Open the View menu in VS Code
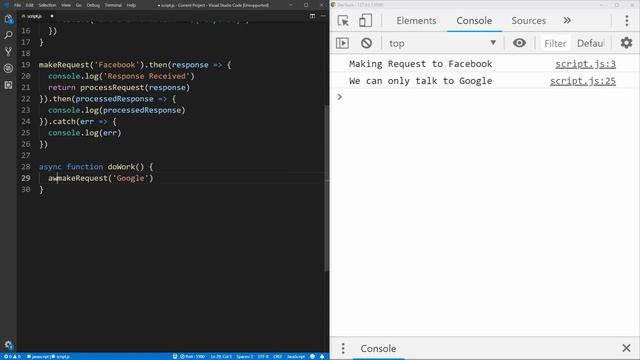The width and height of the screenshot is (640, 360). point(66,5)
